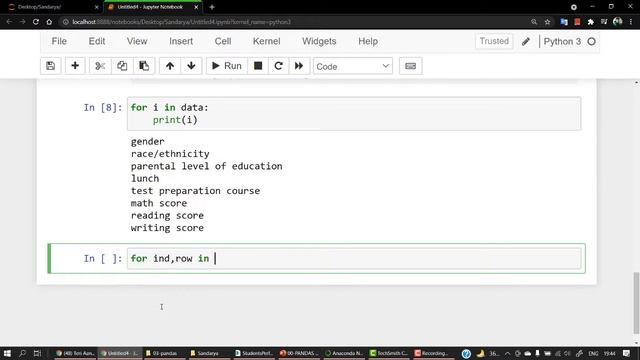Click 'test preparation course' output text
Screen dimensions: 640x360
click(195, 191)
